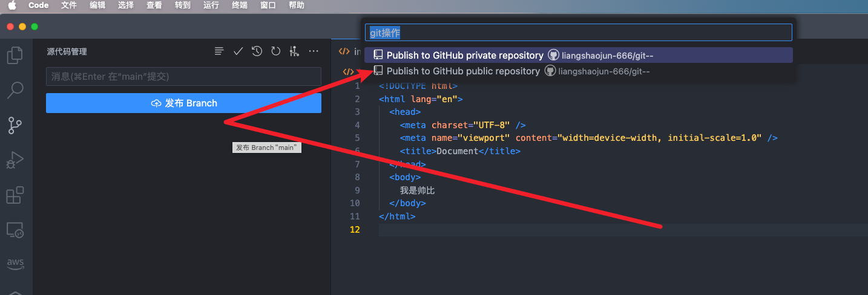The height and width of the screenshot is (295, 868).
Task: Open the AWS toolkit icon
Action: pyautogui.click(x=15, y=264)
